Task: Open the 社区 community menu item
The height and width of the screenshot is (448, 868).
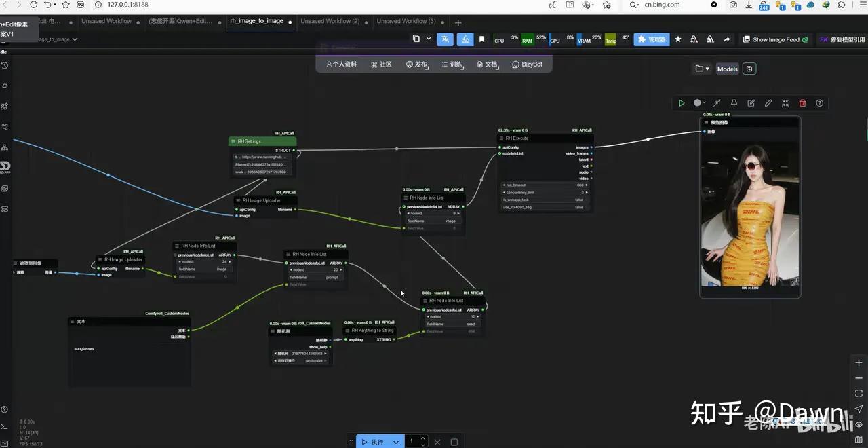Action: 381,64
